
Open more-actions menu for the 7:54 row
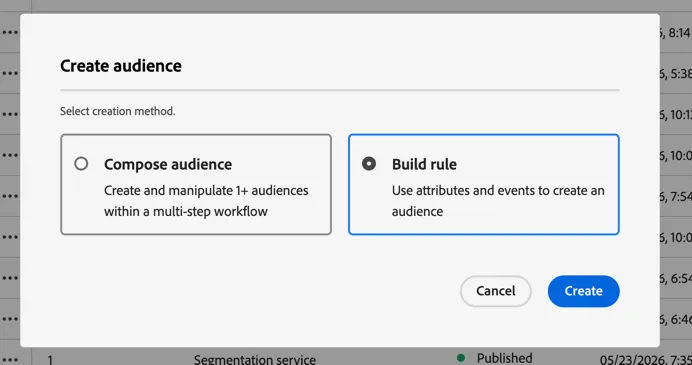pos(10,196)
